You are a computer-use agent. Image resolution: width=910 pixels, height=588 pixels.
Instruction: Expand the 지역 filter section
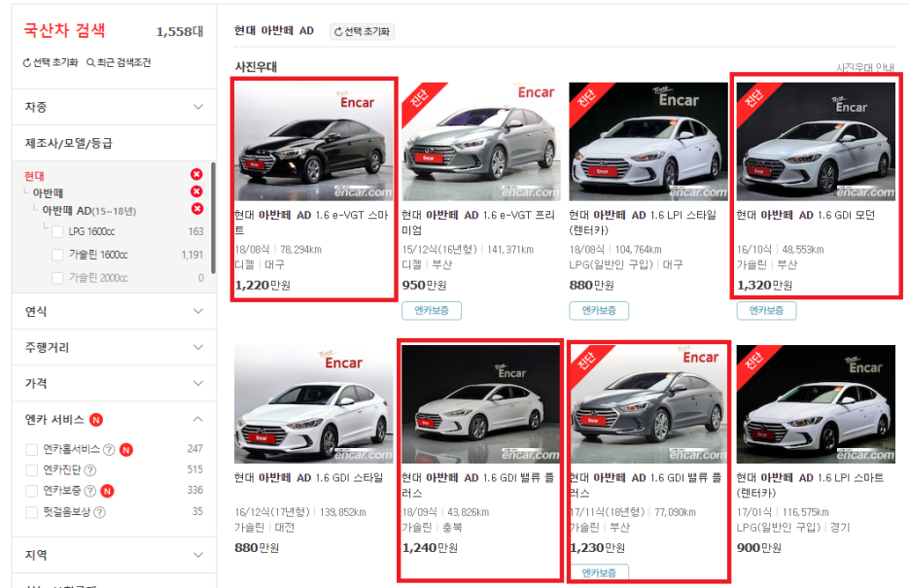coord(114,555)
